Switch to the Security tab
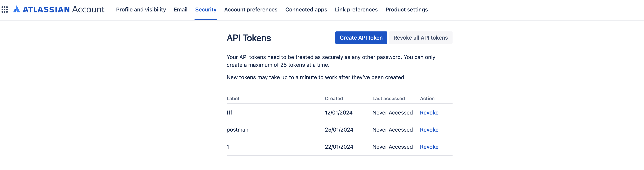644x170 pixels. pyautogui.click(x=206, y=10)
